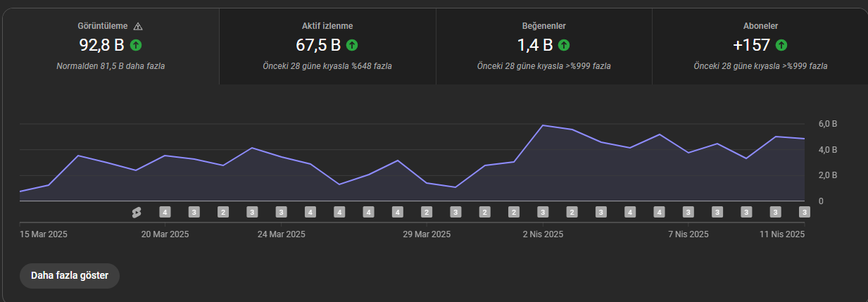Image resolution: width=868 pixels, height=302 pixels.
Task: Click the green up arrow beside 1,4 B
Action: tap(564, 45)
